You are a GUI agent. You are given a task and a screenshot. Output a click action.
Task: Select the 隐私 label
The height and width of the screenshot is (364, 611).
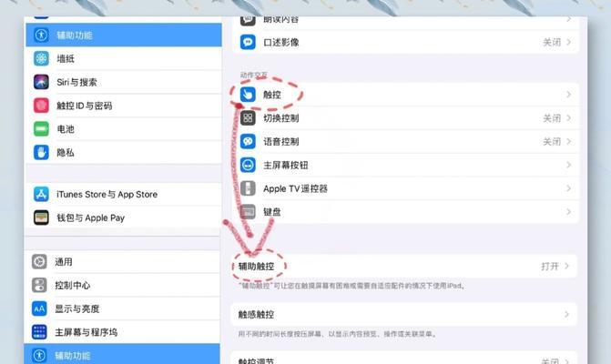point(66,153)
